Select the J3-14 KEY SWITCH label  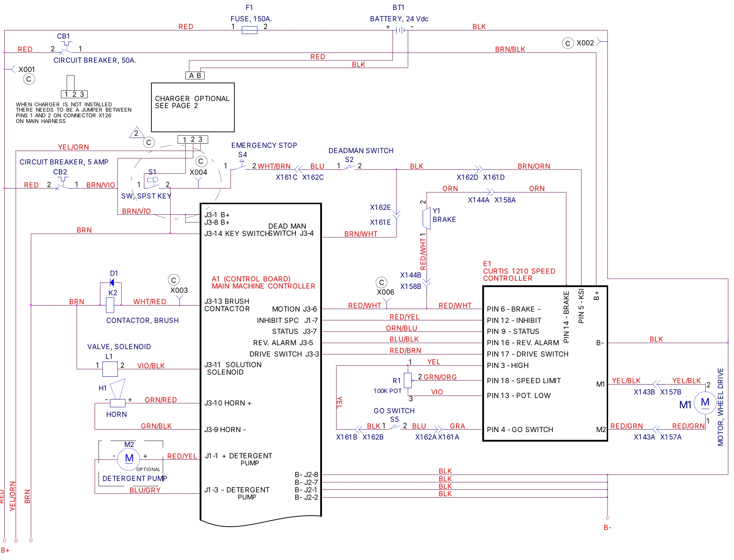237,234
